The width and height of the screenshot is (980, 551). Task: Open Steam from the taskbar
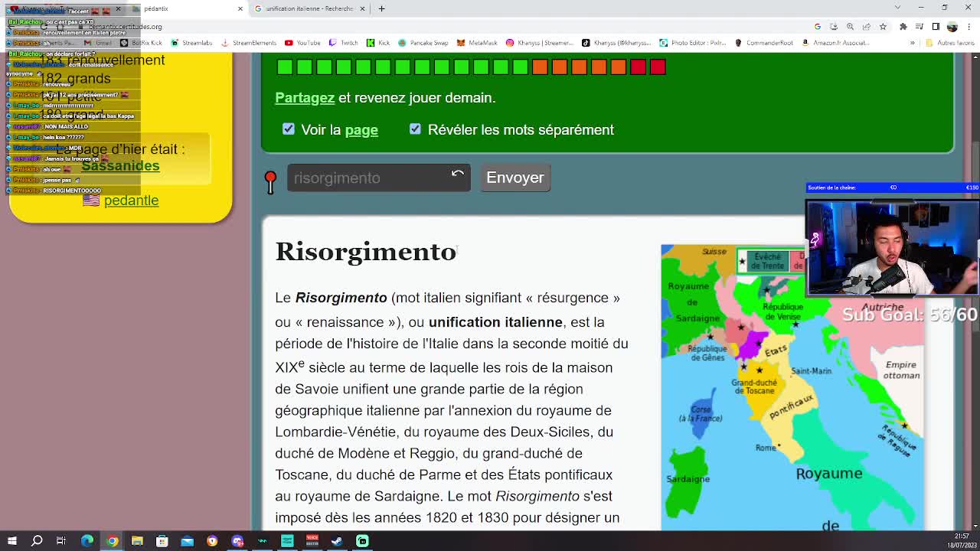[x=337, y=541]
